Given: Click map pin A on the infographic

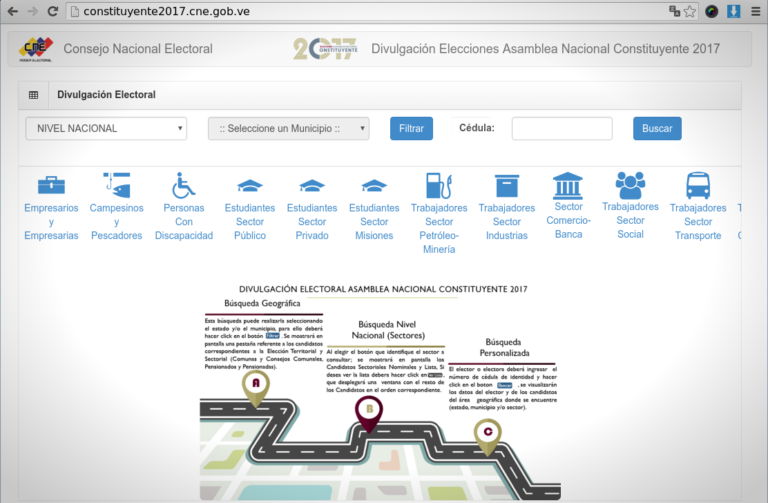Looking at the screenshot, I should click(256, 387).
